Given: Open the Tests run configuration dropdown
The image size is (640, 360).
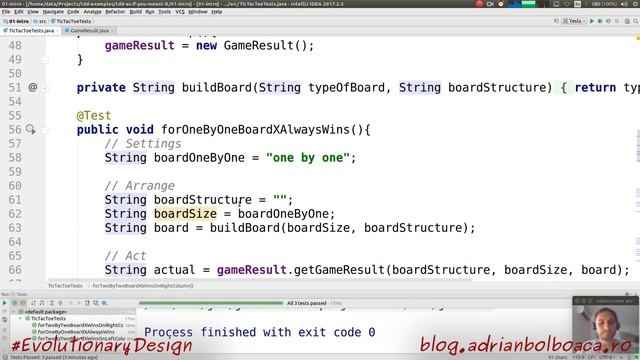Looking at the screenshot, I should click(x=575, y=21).
